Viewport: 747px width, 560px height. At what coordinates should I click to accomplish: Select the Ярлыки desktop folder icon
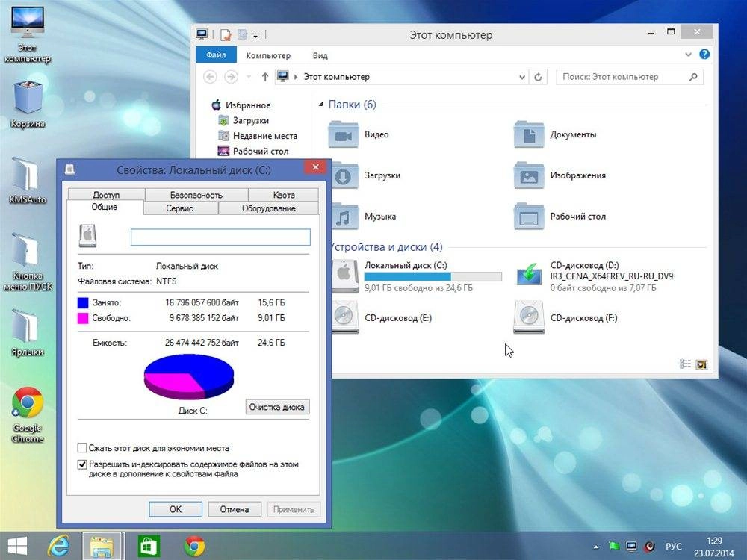(x=27, y=332)
